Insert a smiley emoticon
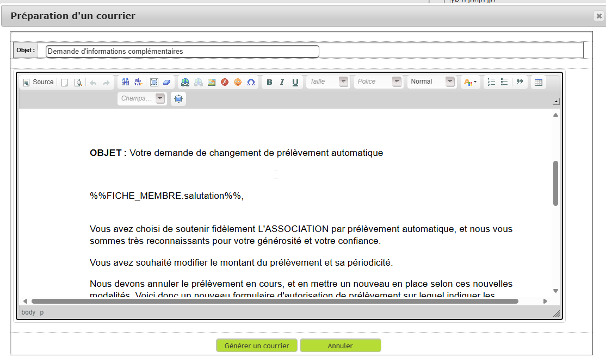606x364 pixels. pos(238,82)
